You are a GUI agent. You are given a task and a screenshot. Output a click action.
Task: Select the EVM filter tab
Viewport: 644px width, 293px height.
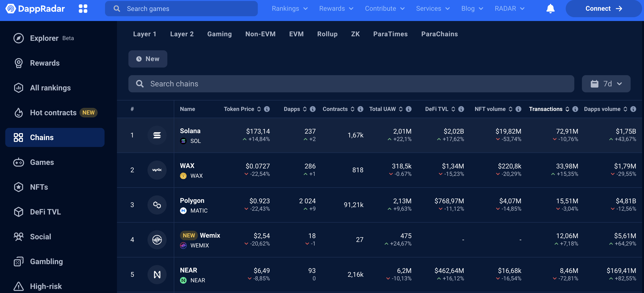(x=296, y=34)
